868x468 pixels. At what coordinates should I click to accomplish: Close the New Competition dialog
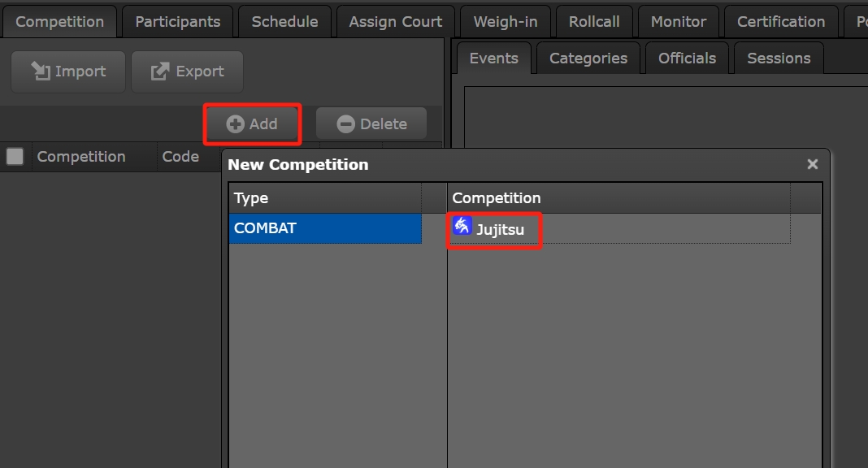tap(812, 164)
